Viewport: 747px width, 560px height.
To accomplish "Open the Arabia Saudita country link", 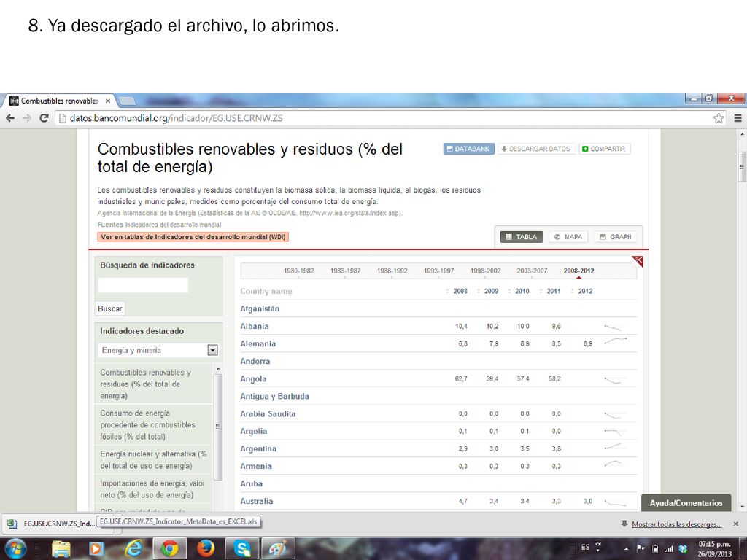I will point(268,414).
